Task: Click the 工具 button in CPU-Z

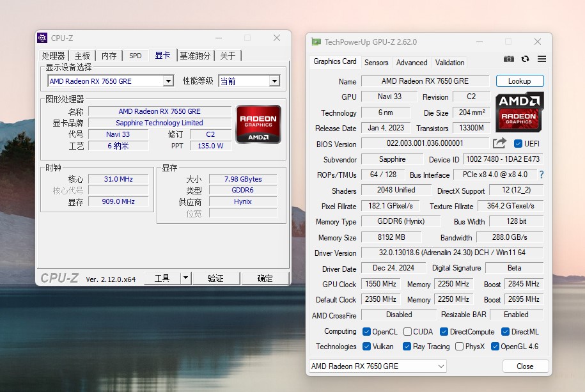Action: (162, 278)
